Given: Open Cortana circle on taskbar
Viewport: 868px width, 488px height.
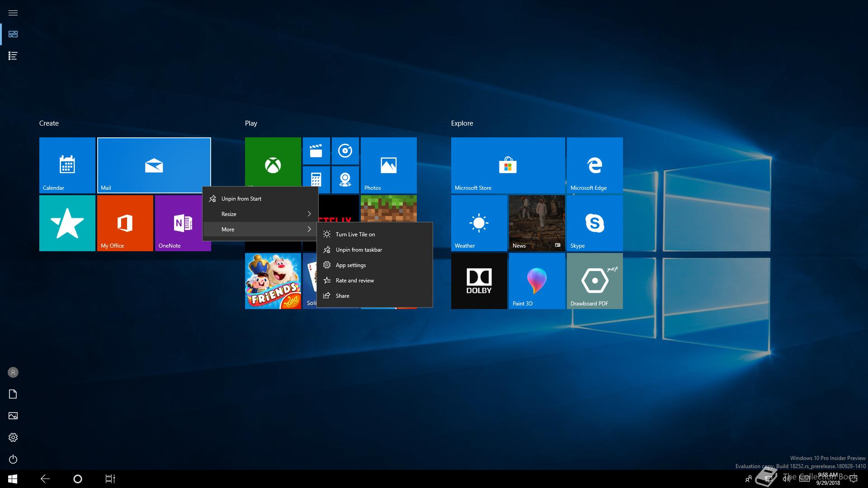Looking at the screenshot, I should click(x=78, y=479).
